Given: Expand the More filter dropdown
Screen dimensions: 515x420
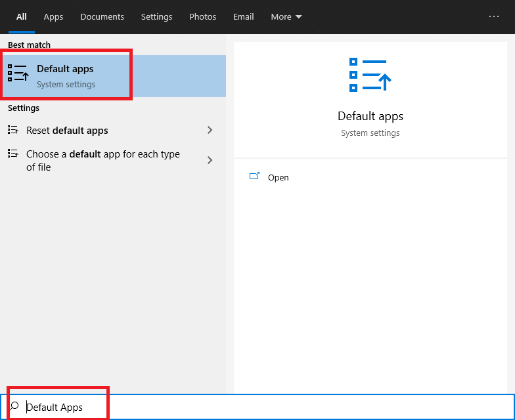Looking at the screenshot, I should [286, 17].
